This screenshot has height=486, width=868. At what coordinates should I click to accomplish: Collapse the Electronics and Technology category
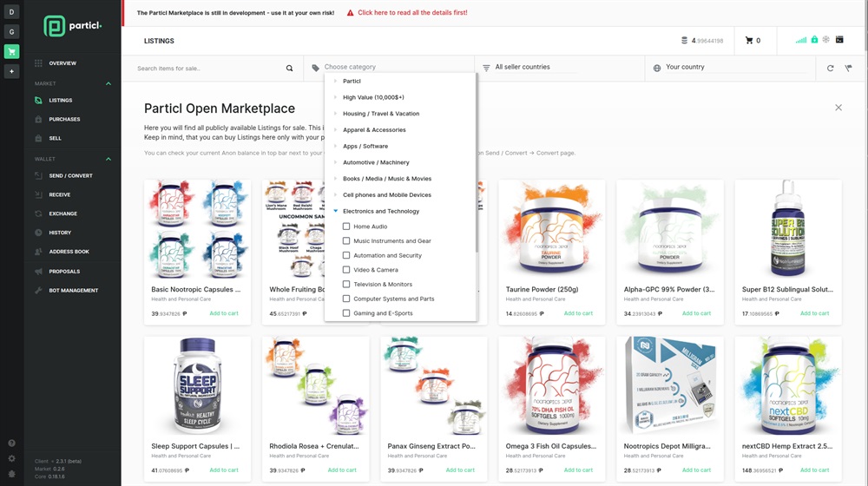coord(336,211)
